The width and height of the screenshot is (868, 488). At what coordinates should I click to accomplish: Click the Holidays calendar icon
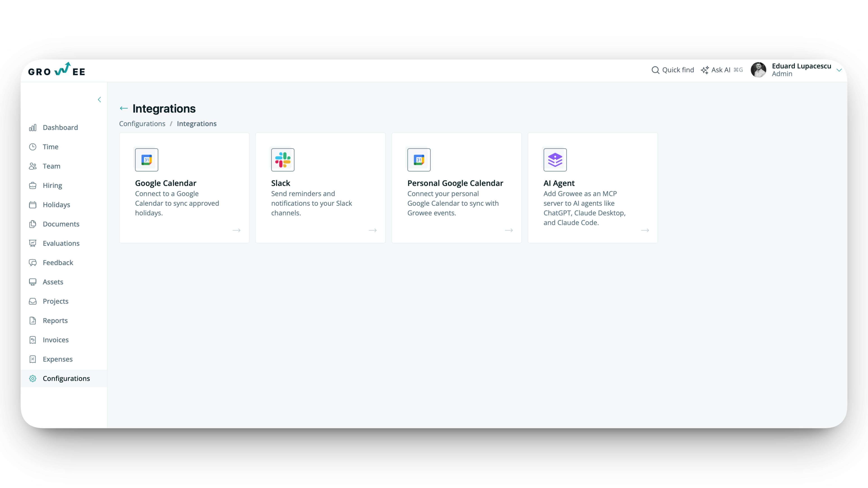33,205
